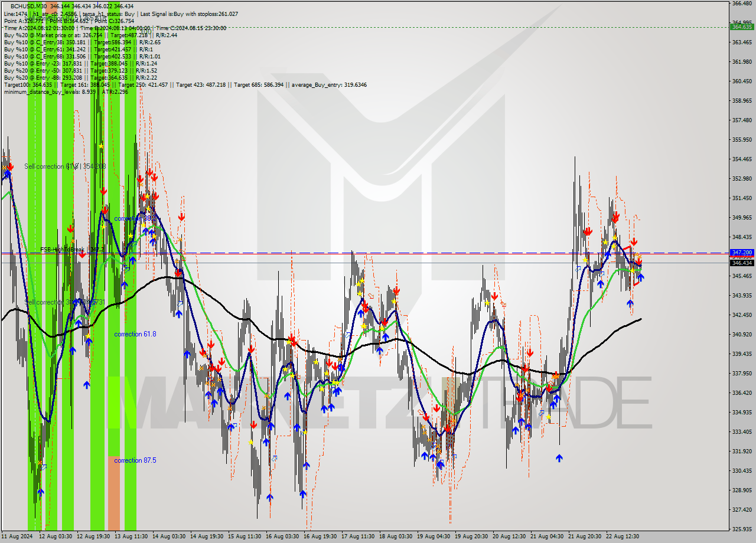Viewport: 756px width, 543px height.
Task: Click the '19 Aug 04:30' time label
Action: 434,537
